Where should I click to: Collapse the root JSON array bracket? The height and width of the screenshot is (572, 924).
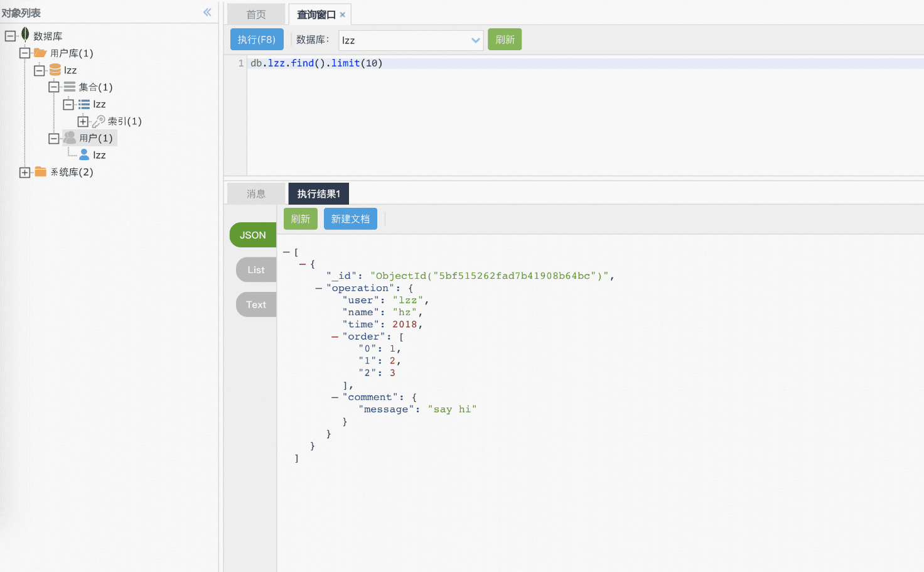[286, 252]
